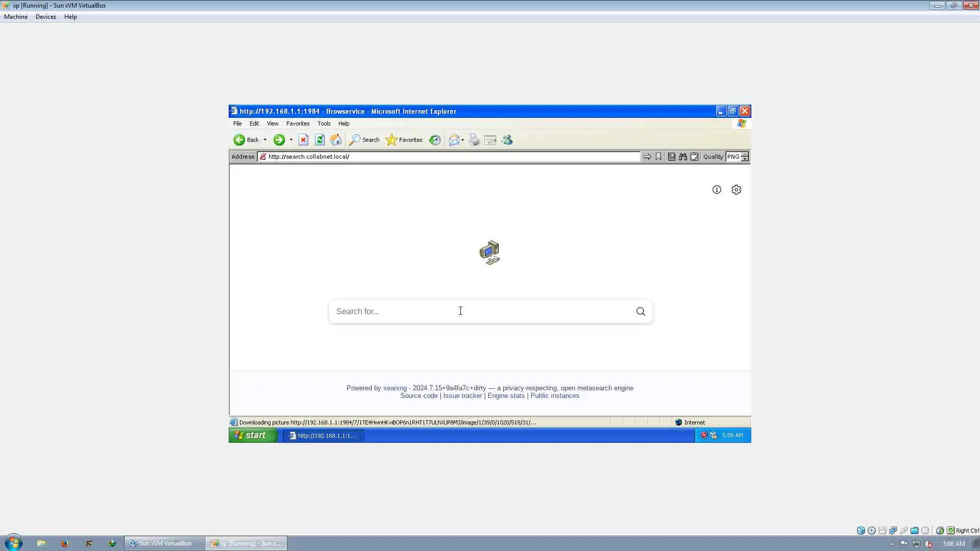Click the SearXNG info circle icon
Image resolution: width=980 pixels, height=551 pixels.
(x=717, y=190)
